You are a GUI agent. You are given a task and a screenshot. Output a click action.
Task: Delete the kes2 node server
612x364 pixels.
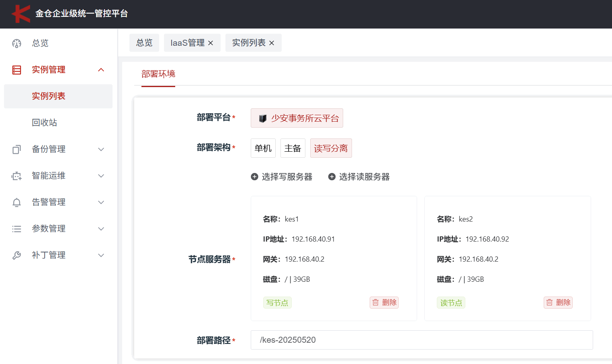click(558, 303)
